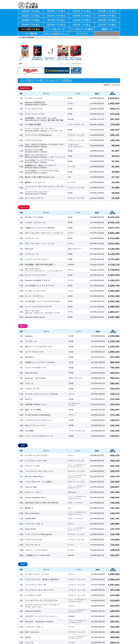
Task: Open the Rakuten banner
Action: [x=31, y=71]
